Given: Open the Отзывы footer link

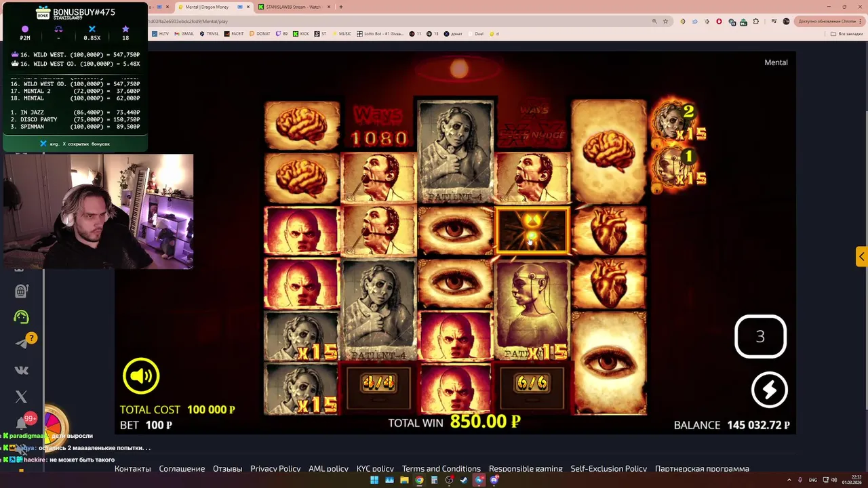Looking at the screenshot, I should (227, 468).
